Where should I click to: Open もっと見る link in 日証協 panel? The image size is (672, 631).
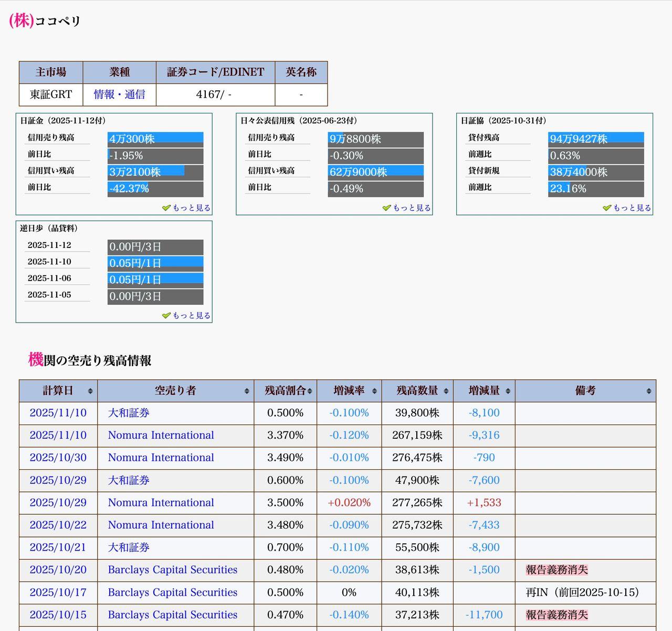point(632,208)
